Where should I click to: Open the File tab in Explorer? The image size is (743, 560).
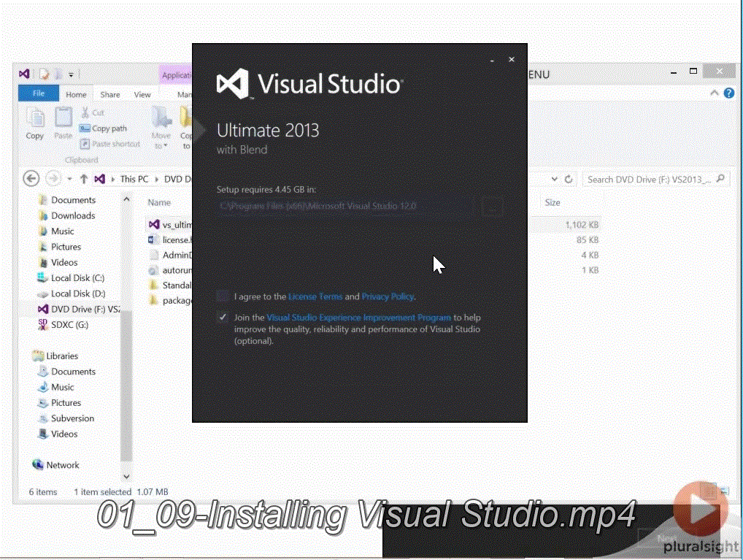pyautogui.click(x=39, y=93)
